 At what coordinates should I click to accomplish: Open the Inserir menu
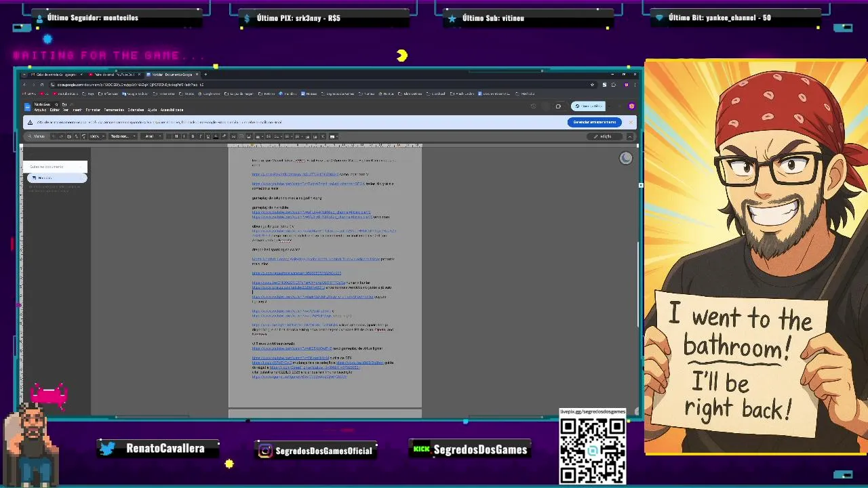tap(77, 110)
